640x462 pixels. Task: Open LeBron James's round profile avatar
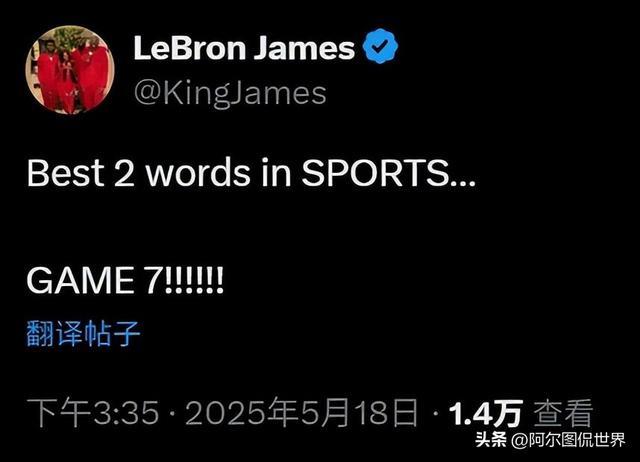point(70,69)
